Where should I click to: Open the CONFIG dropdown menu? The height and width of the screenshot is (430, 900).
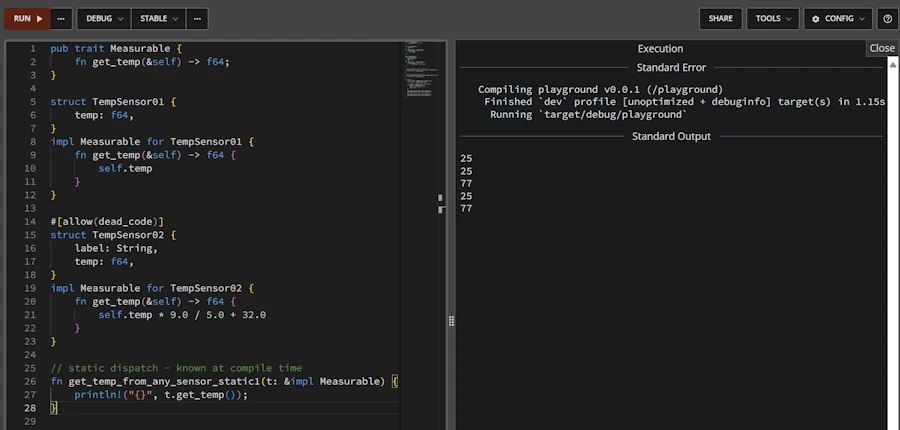[x=838, y=18]
